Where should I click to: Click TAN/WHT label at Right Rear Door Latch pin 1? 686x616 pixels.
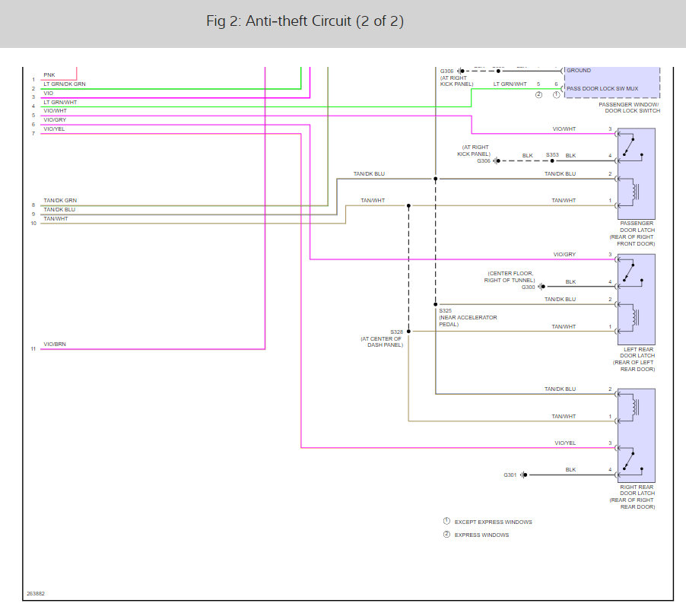click(564, 417)
